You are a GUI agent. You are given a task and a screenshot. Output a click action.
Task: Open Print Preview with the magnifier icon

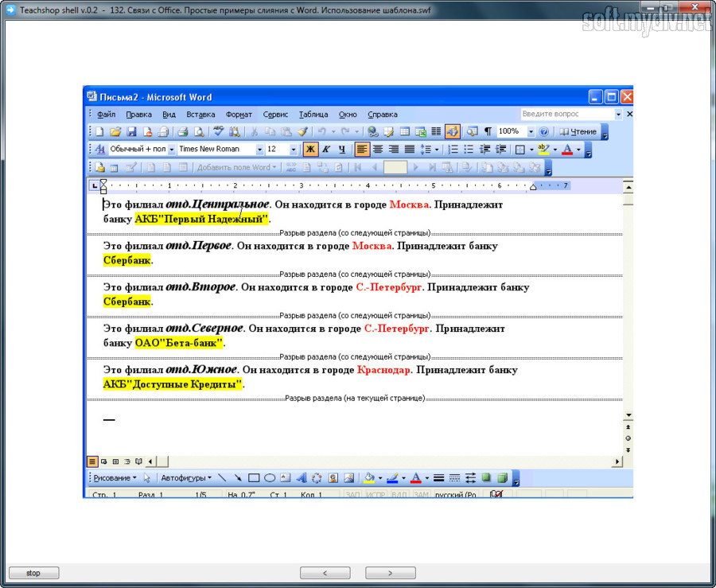199,132
